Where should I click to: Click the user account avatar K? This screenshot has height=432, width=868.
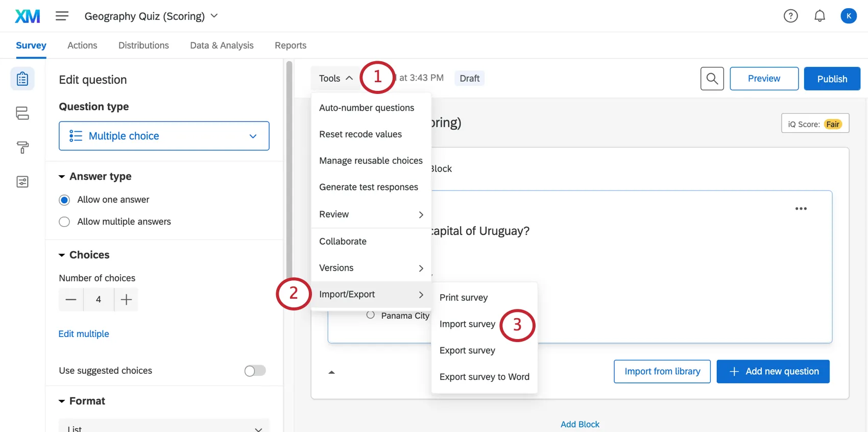848,16
